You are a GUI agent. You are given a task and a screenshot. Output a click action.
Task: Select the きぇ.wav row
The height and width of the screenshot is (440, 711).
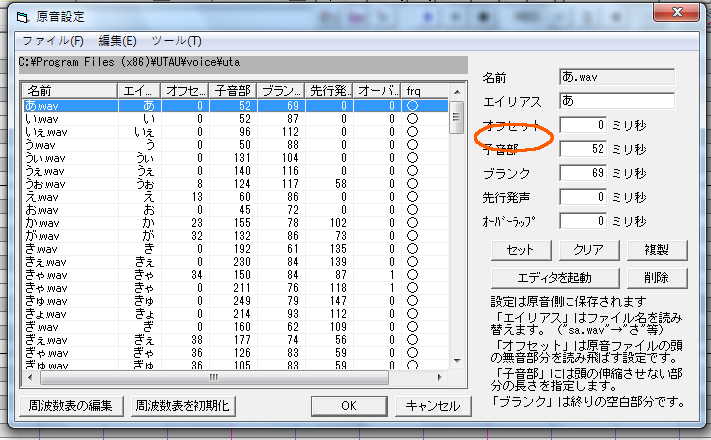[x=235, y=262]
